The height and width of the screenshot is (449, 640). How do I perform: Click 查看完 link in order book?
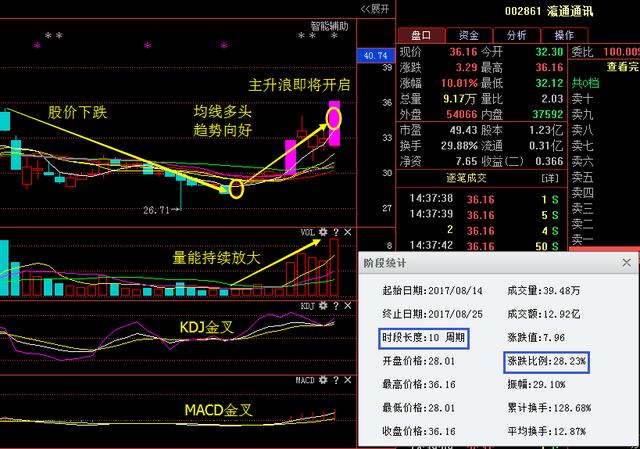(x=621, y=67)
